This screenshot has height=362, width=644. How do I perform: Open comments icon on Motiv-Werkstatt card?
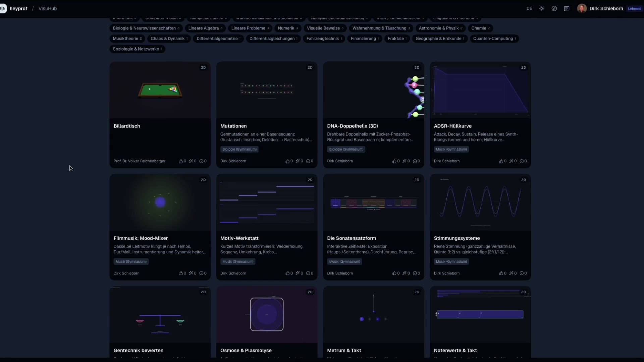pos(308,274)
